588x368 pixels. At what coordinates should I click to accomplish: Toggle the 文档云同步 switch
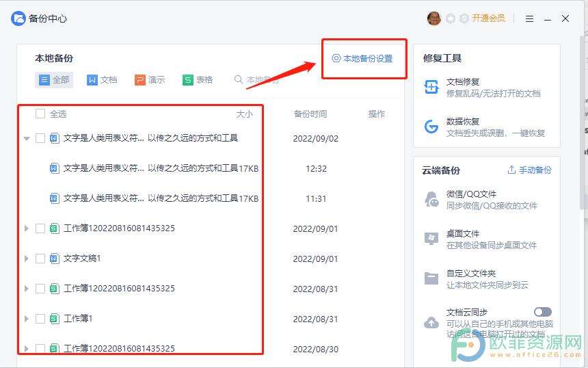tap(543, 312)
